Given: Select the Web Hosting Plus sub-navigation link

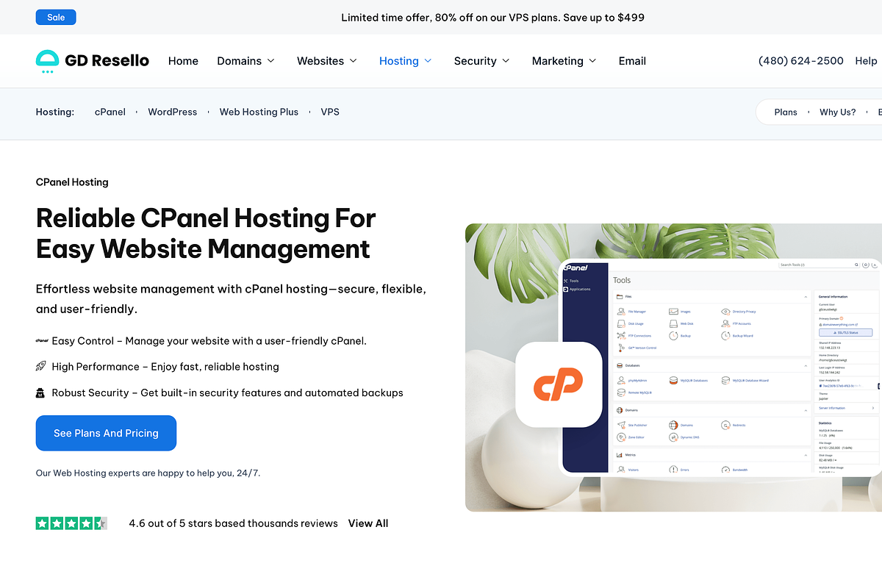Looking at the screenshot, I should tap(259, 112).
